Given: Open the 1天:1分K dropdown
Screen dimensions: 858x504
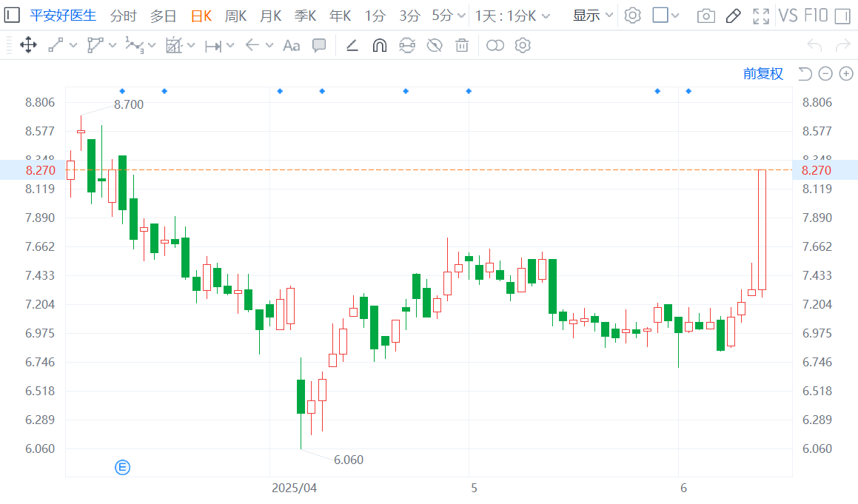Looking at the screenshot, I should click(x=512, y=16).
